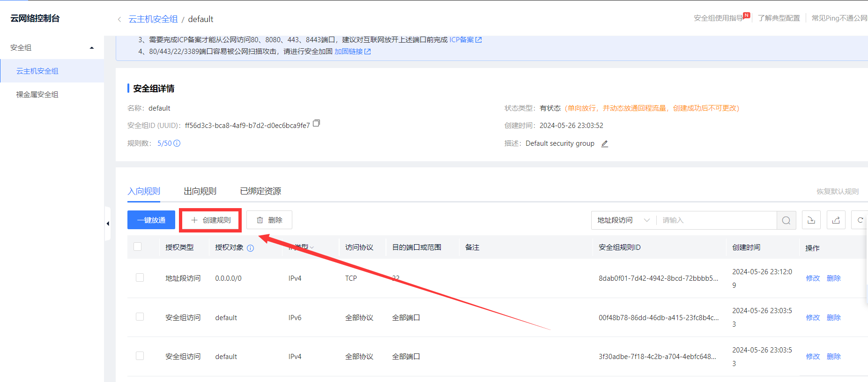Copy the security group UUID
Image resolution: width=868 pixels, height=382 pixels.
coord(316,123)
